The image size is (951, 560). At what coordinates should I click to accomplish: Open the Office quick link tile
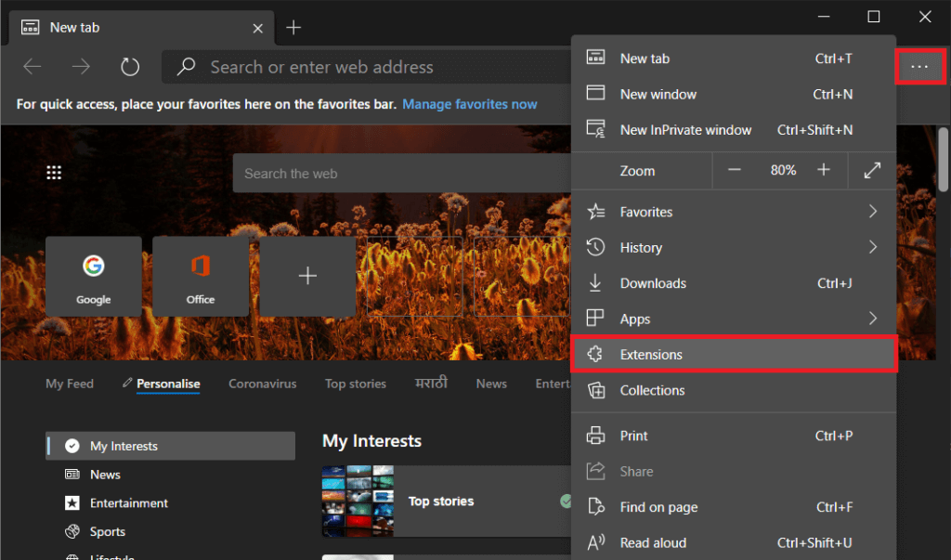201,277
